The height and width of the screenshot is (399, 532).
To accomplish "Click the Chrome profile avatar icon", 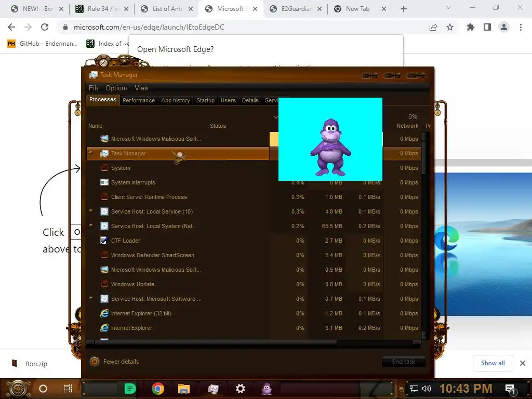I will click(504, 27).
